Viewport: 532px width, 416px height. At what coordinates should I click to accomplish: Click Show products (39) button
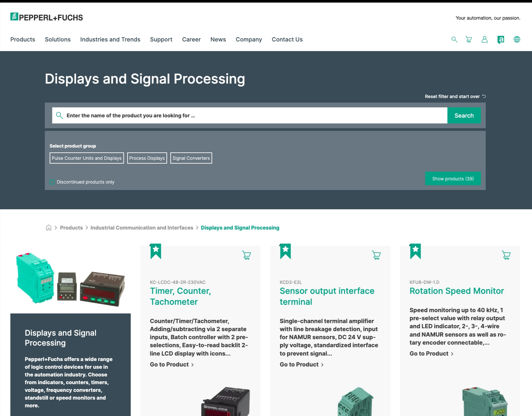click(x=453, y=179)
